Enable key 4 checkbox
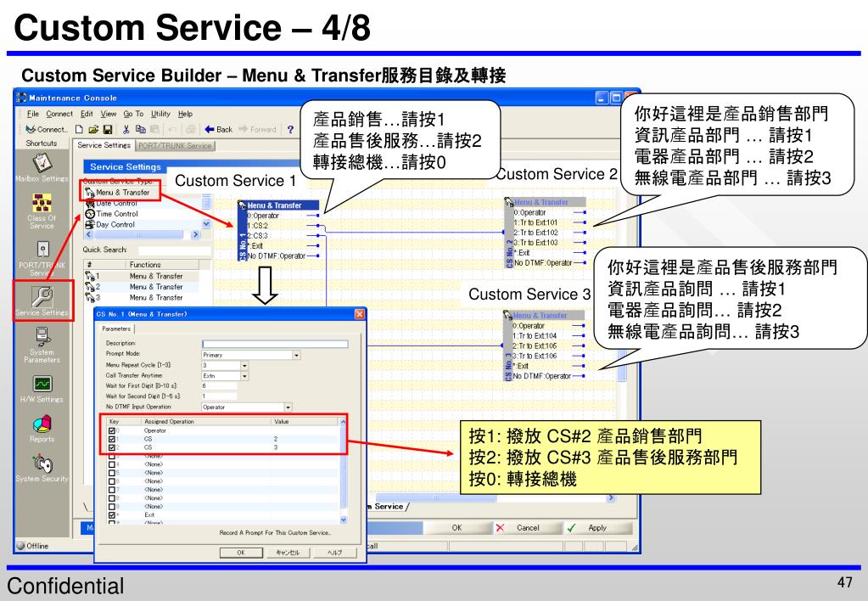 pos(112,464)
